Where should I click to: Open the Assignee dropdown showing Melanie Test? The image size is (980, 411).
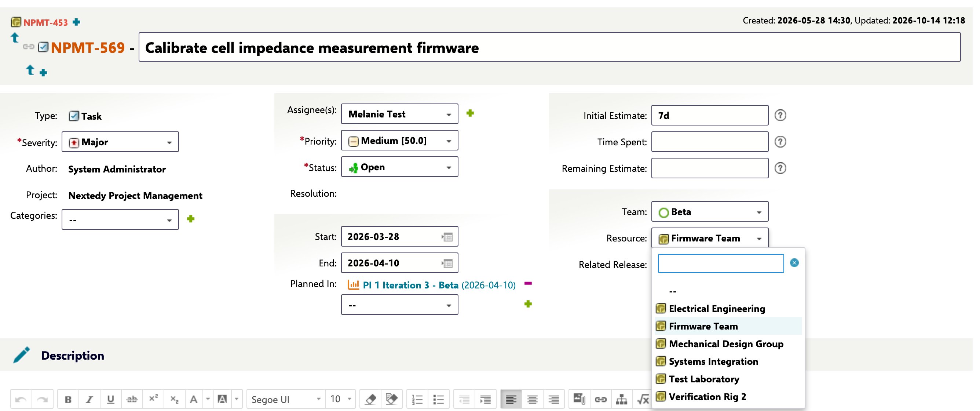coord(399,114)
